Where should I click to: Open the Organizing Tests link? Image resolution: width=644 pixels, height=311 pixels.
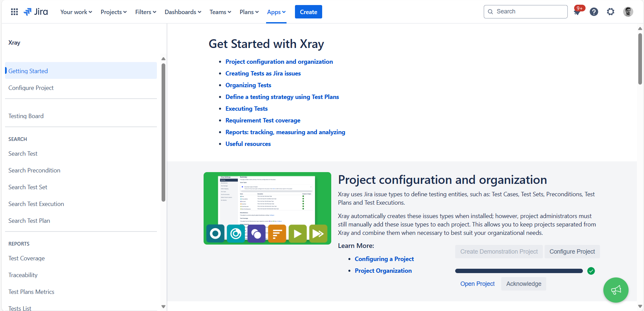coord(248,85)
